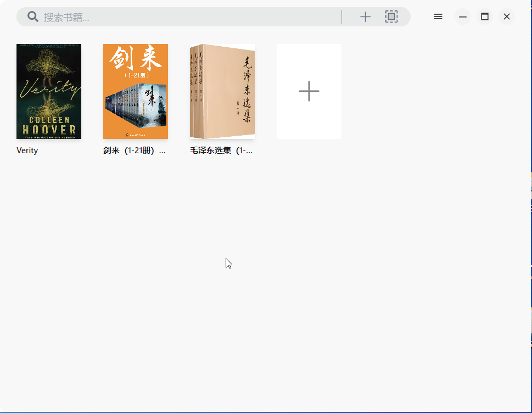
Task: Select the 毛泽东选集 (1-... title label
Action: pos(221,150)
